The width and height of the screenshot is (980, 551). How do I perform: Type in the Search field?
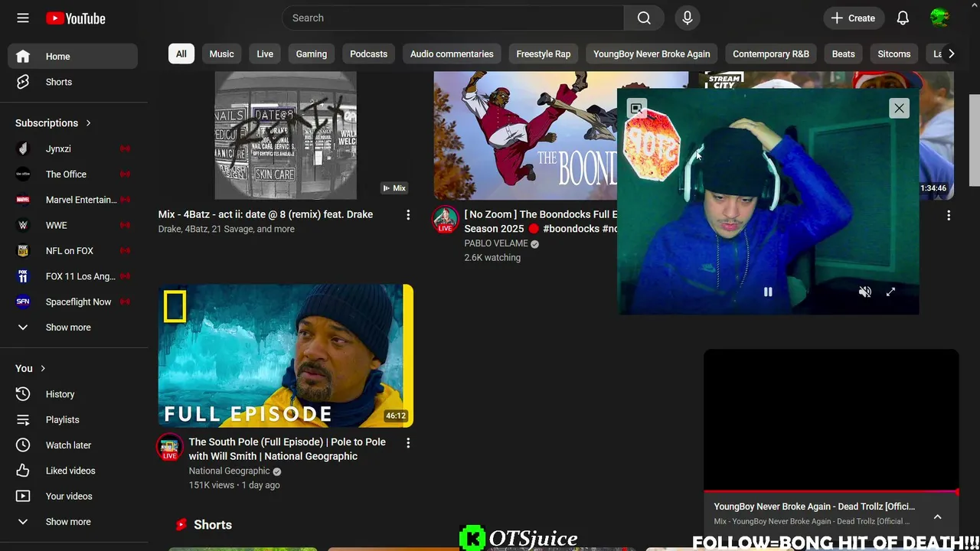point(452,18)
